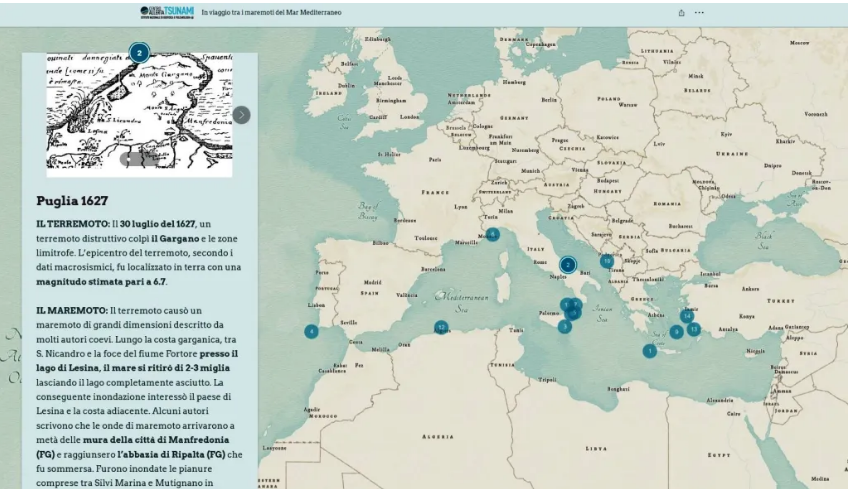849x489 pixels.
Task: Select map marker 14 in the Aegean
Action: 687,316
